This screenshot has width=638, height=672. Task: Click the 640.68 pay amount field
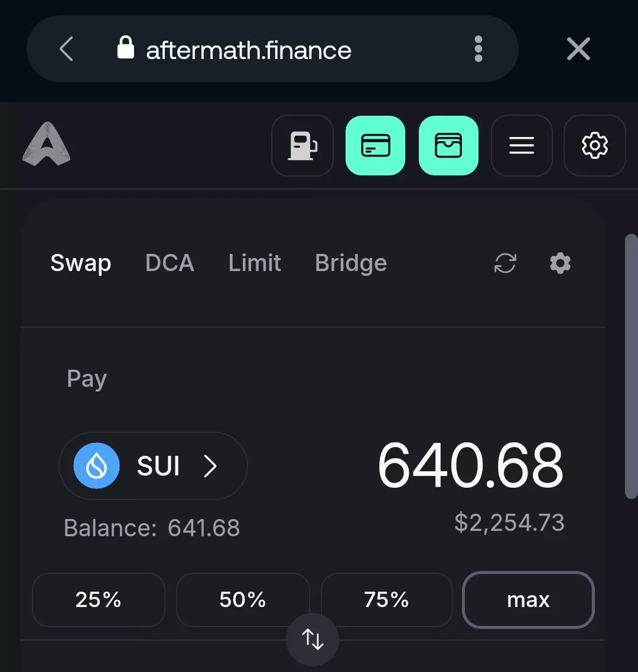click(470, 467)
